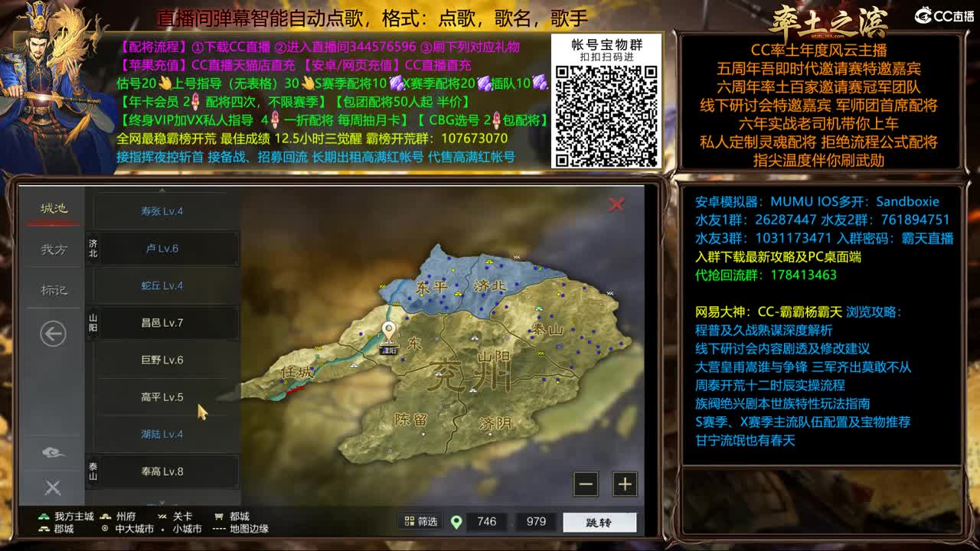This screenshot has width=980, height=551.
Task: Click the 中大城市 legend icon
Action: pyautogui.click(x=106, y=529)
